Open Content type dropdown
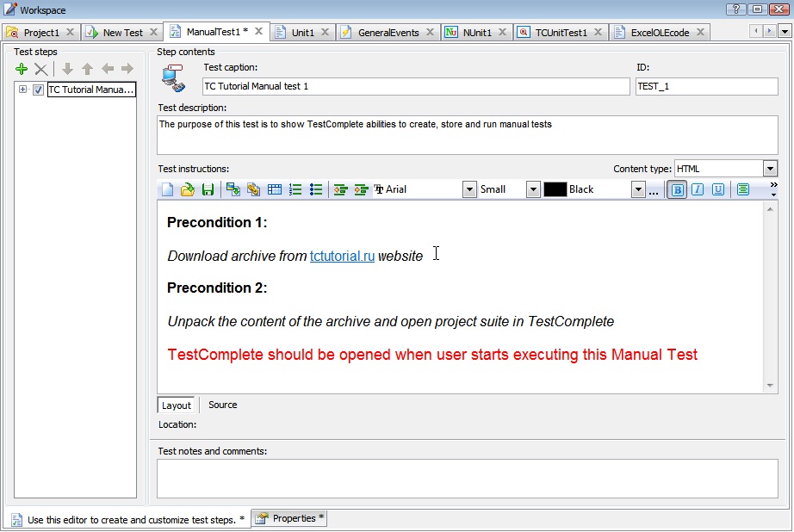Screen dimensions: 794x532 770,169
